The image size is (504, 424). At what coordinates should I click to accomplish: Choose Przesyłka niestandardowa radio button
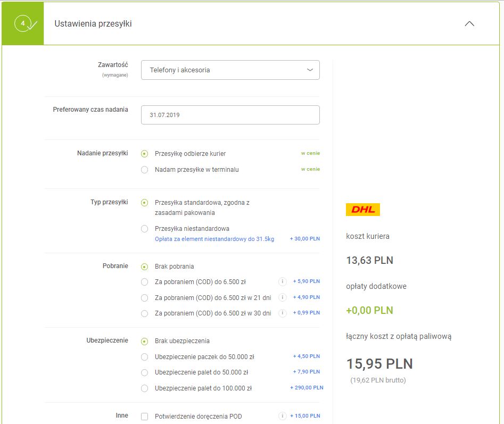(x=144, y=229)
